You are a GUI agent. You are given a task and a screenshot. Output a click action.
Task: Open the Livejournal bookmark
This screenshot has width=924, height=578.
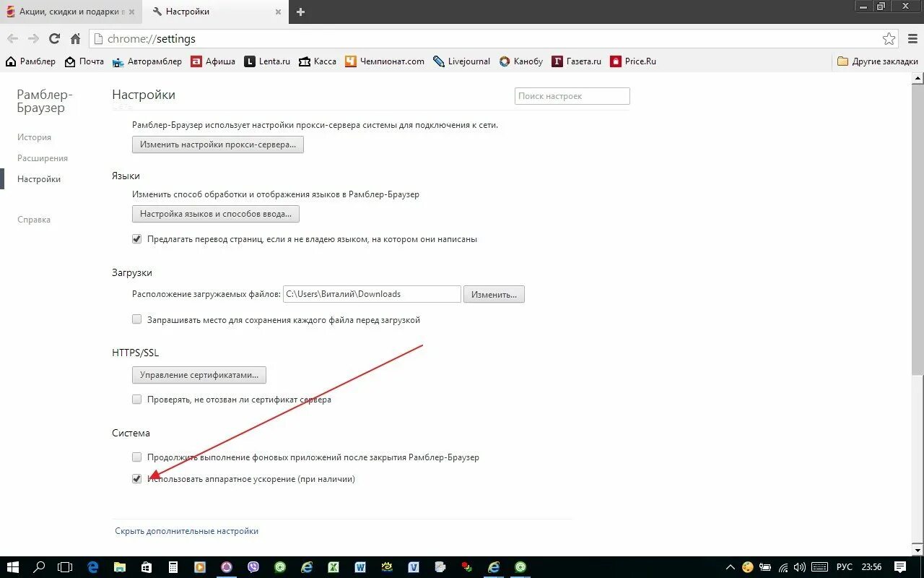click(x=461, y=61)
